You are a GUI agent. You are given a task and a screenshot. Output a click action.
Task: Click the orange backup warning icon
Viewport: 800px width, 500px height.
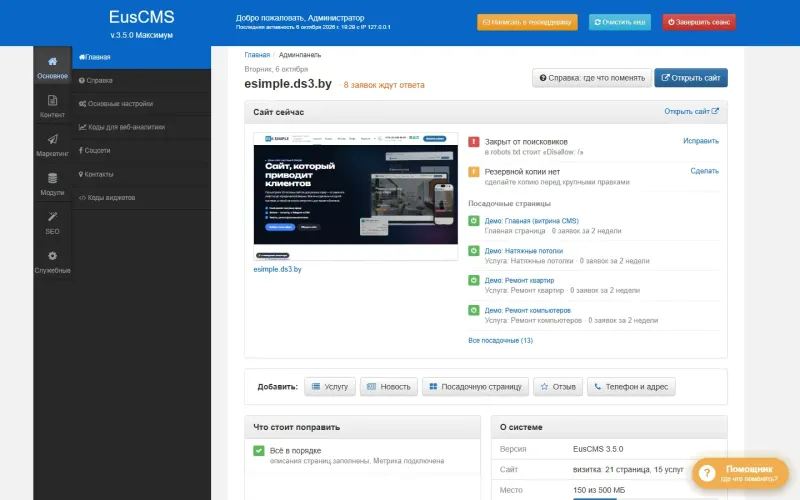click(474, 172)
